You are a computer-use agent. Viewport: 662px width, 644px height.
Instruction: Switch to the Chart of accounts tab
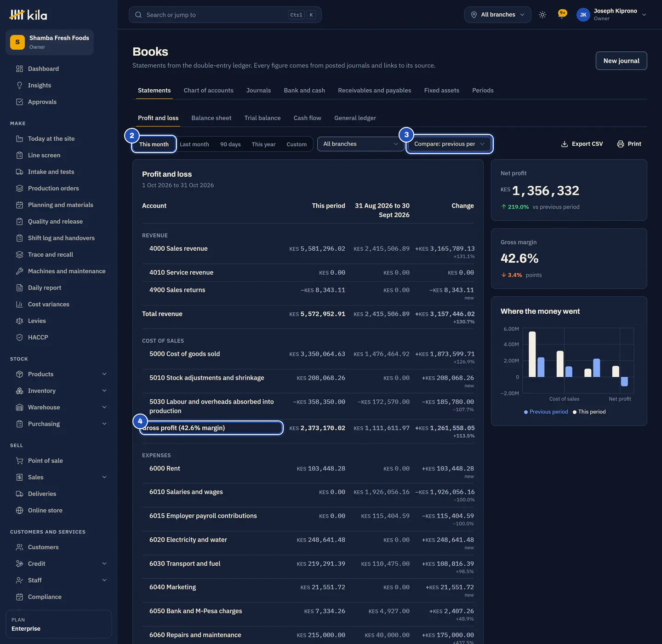coord(209,90)
